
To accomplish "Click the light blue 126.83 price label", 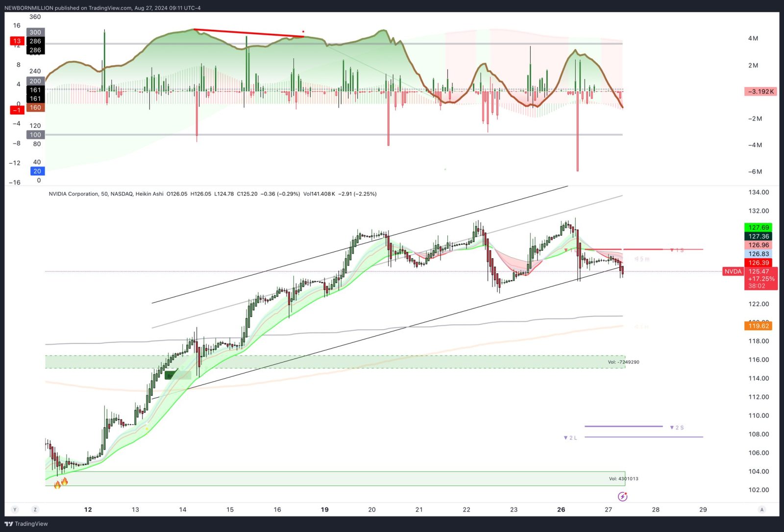I will pos(758,254).
